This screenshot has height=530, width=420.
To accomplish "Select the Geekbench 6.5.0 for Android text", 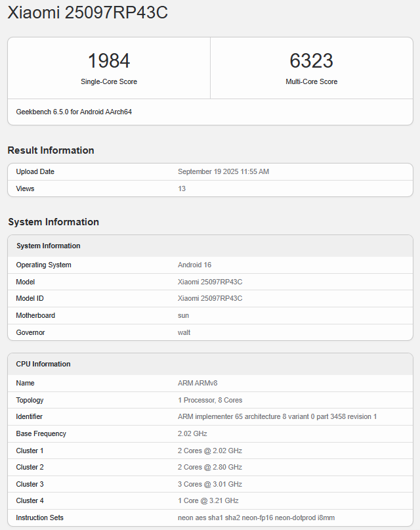I will (74, 112).
